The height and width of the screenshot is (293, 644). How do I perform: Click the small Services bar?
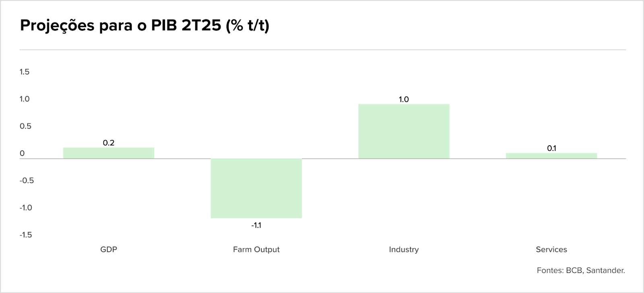[x=551, y=156]
